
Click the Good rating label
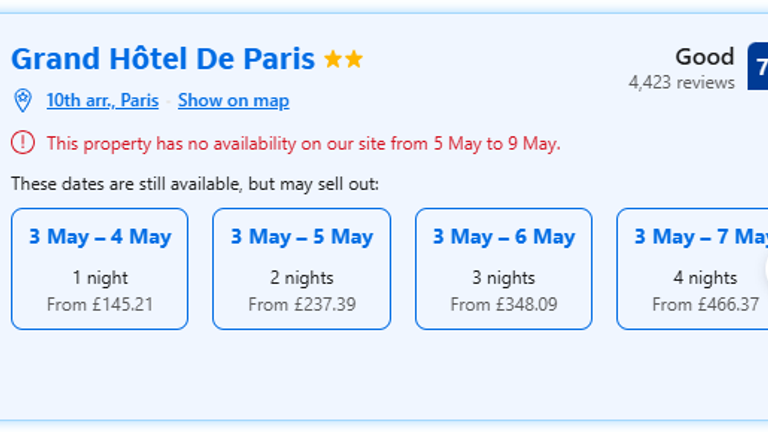pos(704,57)
